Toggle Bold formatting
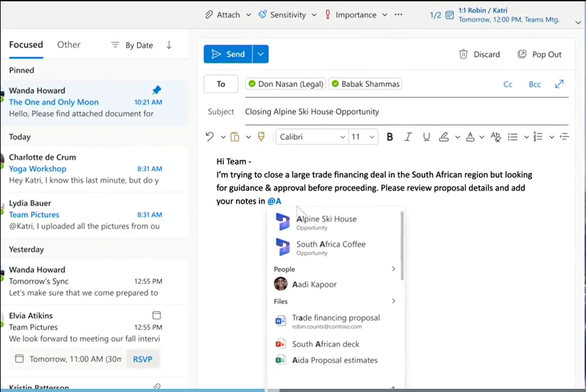This screenshot has width=586, height=392. [x=390, y=137]
